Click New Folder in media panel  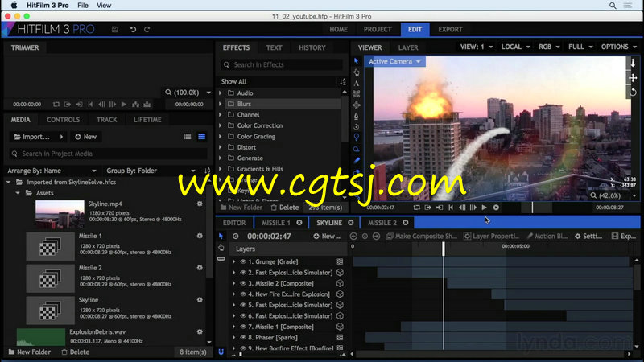pos(29,352)
